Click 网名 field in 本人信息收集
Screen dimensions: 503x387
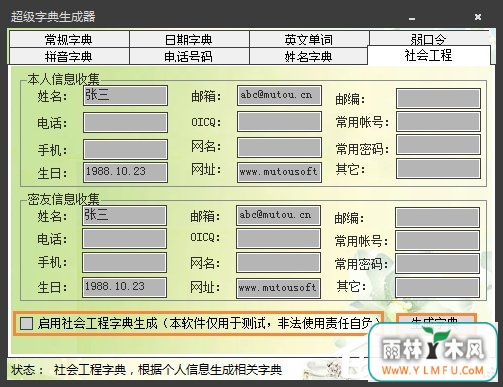(279, 147)
